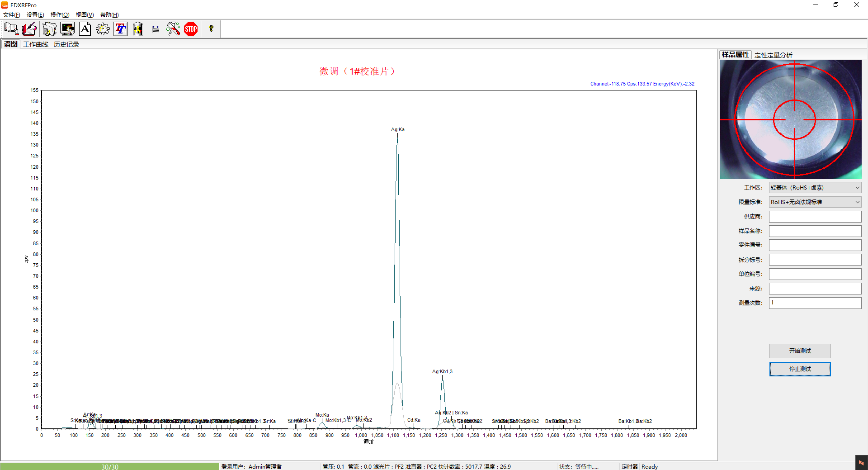868x470 pixels.
Task: Open the 视图(V) menu
Action: tap(85, 15)
